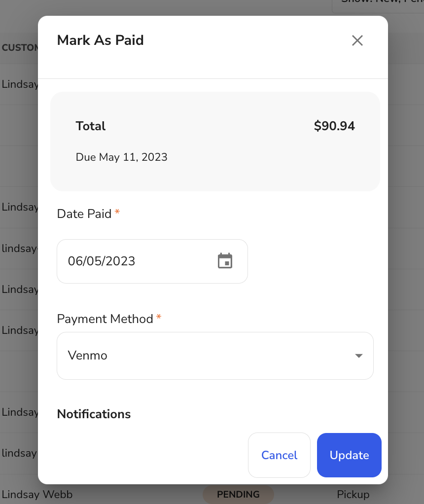424x504 pixels.
Task: Select the customer entry directly under CUSTOMER header
Action: click(x=20, y=84)
